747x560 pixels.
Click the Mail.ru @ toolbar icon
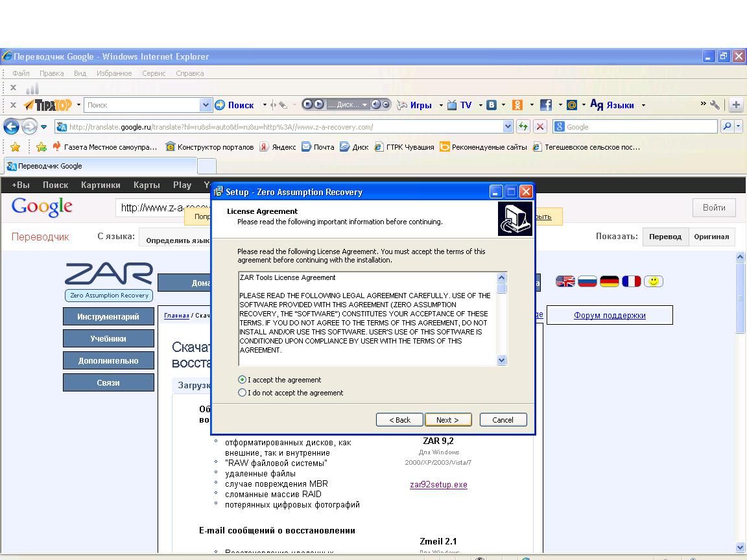pyautogui.click(x=572, y=105)
